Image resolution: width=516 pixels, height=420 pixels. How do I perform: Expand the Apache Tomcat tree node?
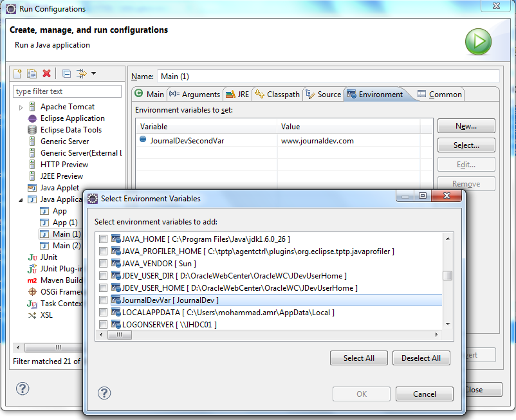point(21,107)
